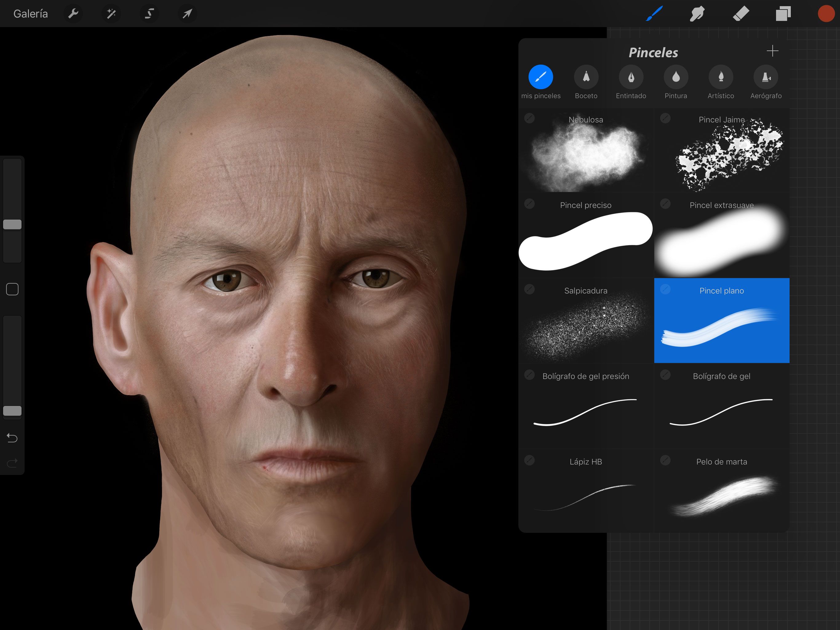Click the blue paintbrush tool icon

tap(654, 14)
